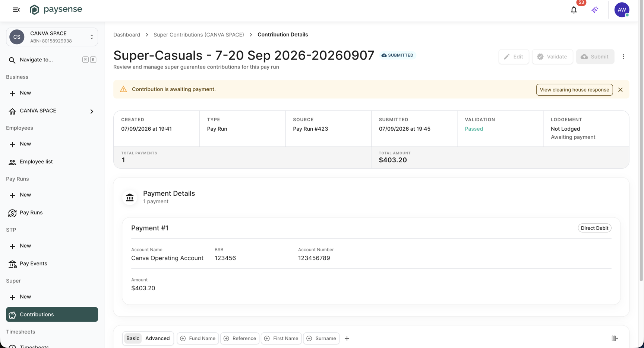Viewport: 644px width, 348px height.
Task: Collapse sidebar with hamburger menu icon
Action: pyautogui.click(x=16, y=10)
